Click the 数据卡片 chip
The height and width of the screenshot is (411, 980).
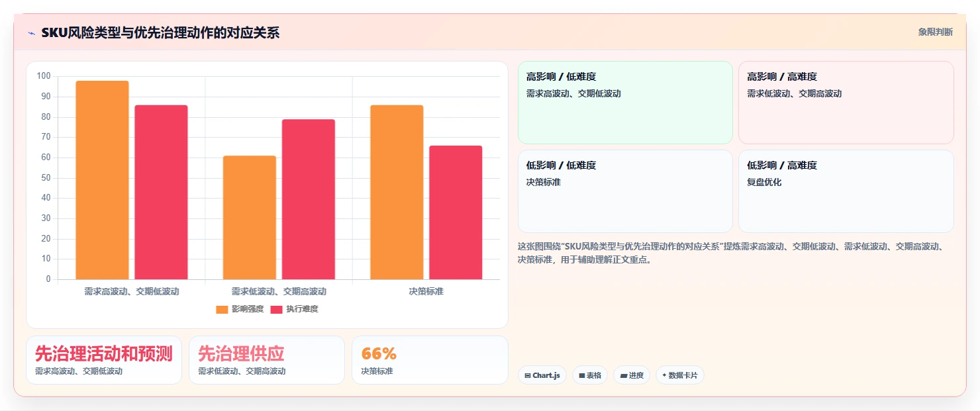pyautogui.click(x=680, y=375)
